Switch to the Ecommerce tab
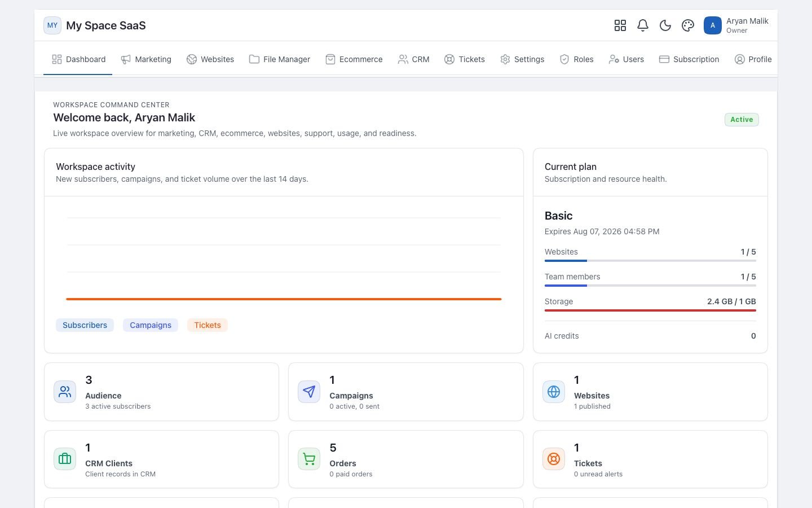 tap(354, 59)
